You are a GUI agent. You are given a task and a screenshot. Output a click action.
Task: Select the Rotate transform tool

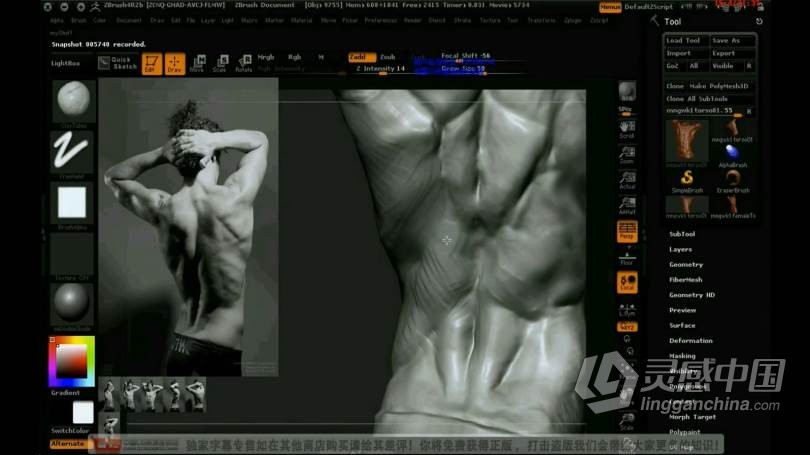243,64
